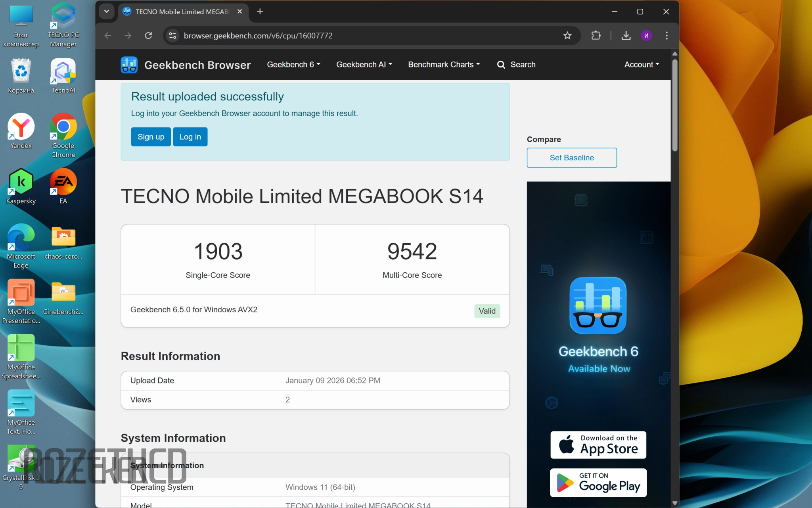
Task: Expand the Account dropdown menu
Action: point(642,65)
